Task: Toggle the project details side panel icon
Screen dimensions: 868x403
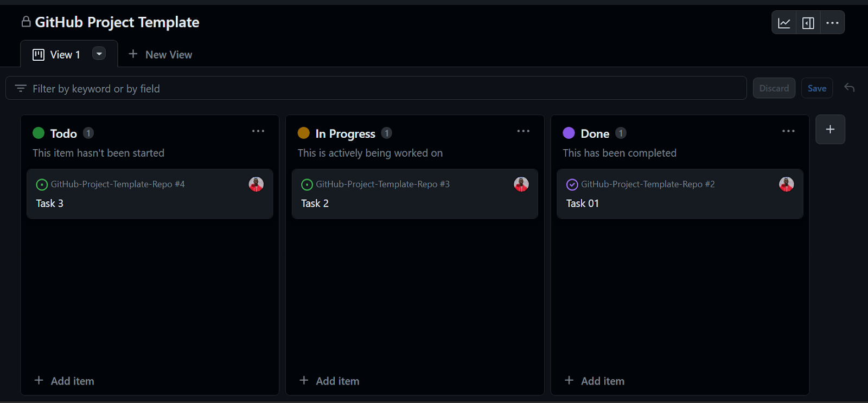Action: pyautogui.click(x=808, y=23)
